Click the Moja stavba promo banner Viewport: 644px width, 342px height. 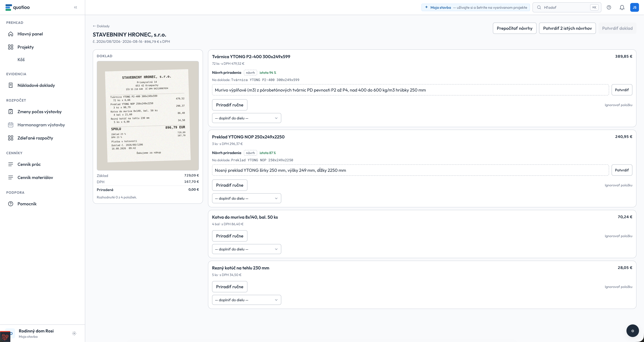(x=475, y=8)
